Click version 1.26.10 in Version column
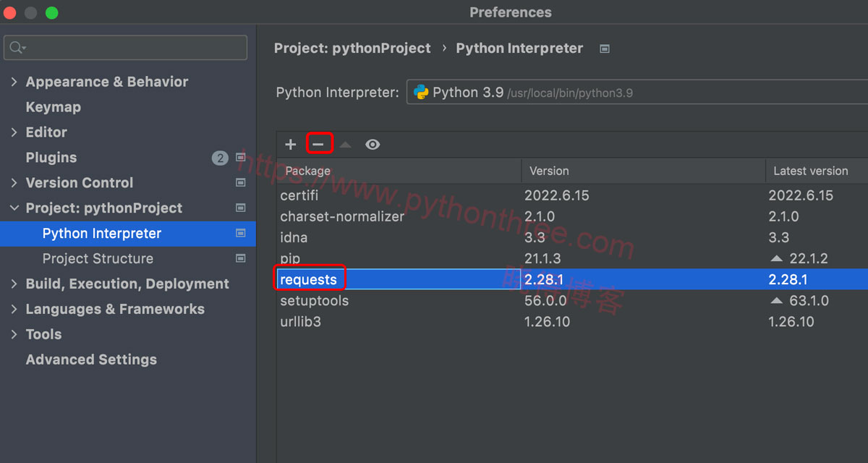The height and width of the screenshot is (463, 868). (547, 321)
